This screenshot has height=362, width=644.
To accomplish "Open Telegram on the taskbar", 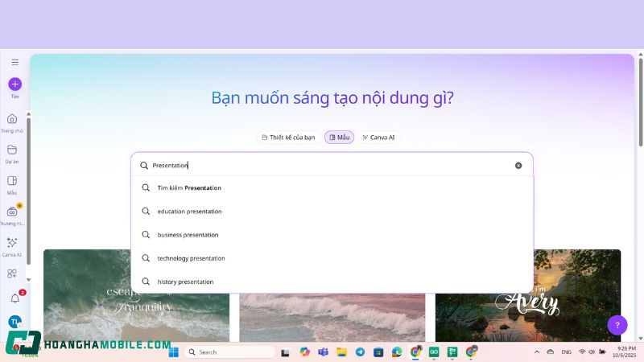I will pos(360,352).
